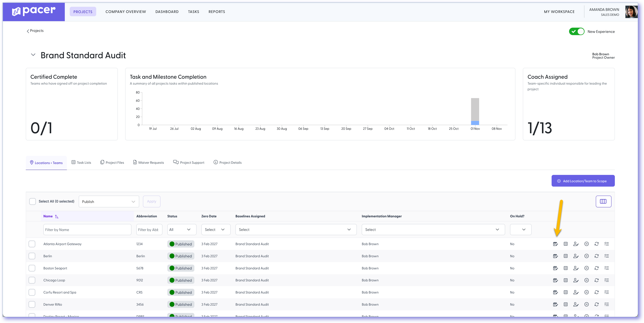The height and width of the screenshot is (323, 644).
Task: Edit assigned user icon for Atlanta Airport Gateway
Action: [x=576, y=244]
